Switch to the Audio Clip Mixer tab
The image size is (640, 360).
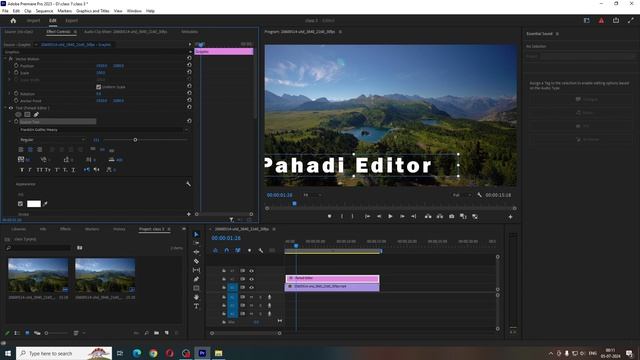point(126,31)
